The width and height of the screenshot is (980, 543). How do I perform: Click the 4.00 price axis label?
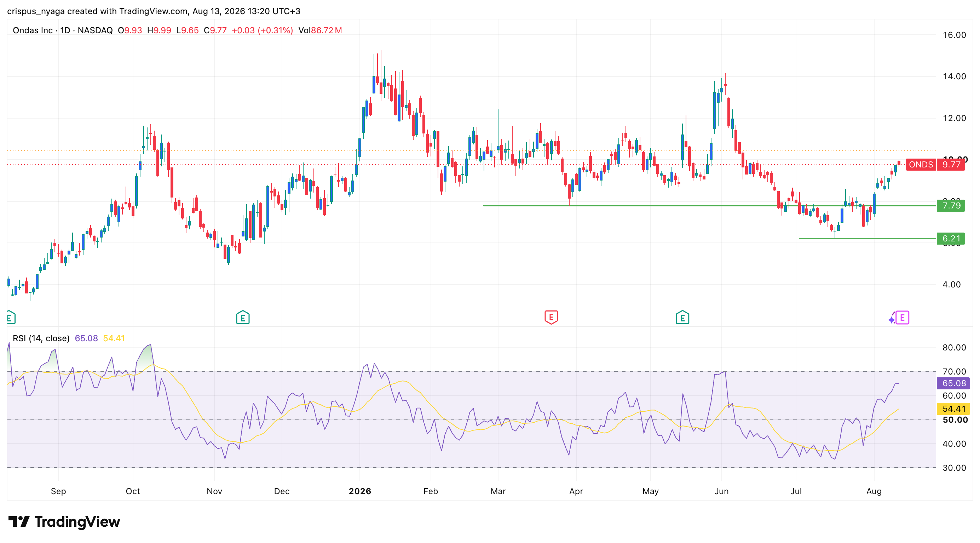(x=952, y=285)
